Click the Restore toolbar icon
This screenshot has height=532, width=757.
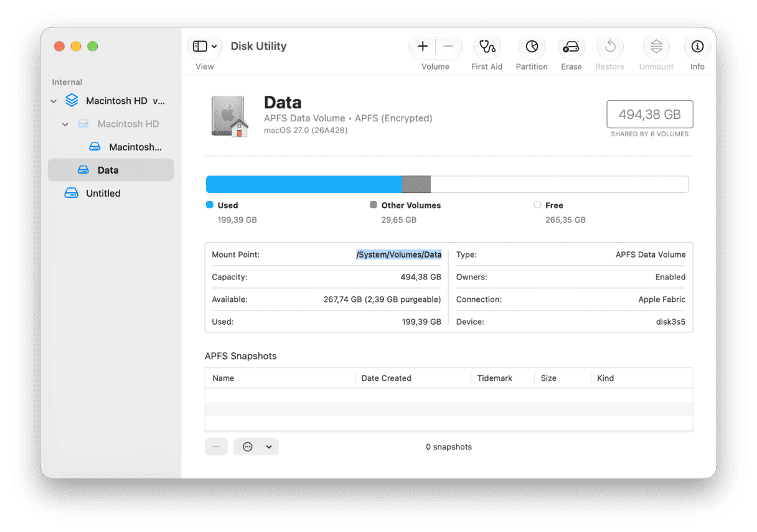(610, 46)
